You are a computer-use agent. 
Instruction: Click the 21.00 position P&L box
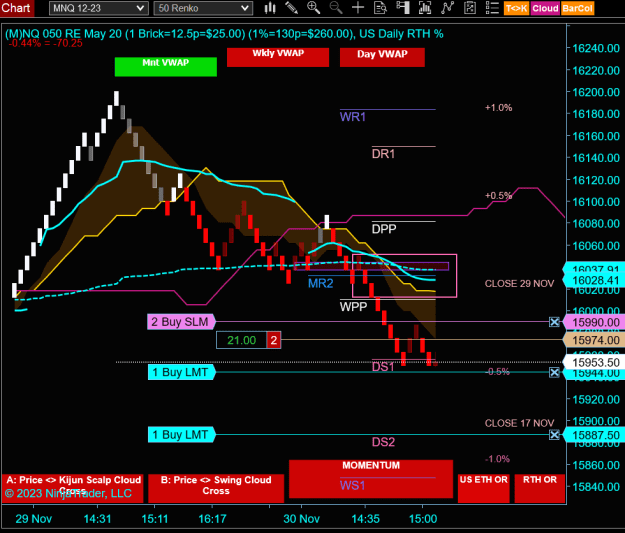tap(242, 340)
